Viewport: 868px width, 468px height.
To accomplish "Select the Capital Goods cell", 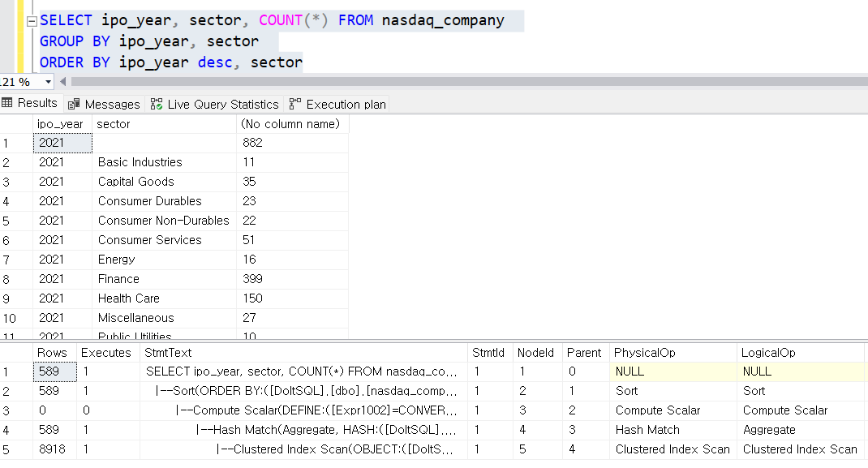I will pyautogui.click(x=165, y=182).
